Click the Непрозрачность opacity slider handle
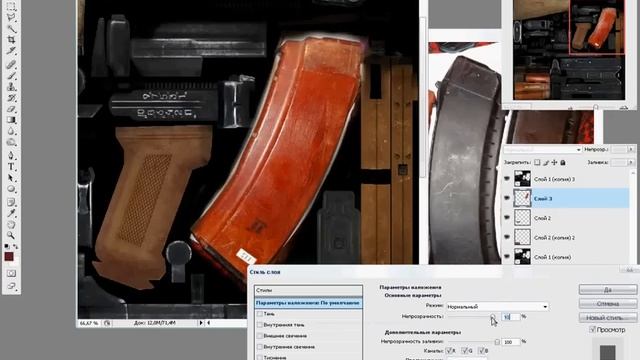The width and height of the screenshot is (640, 360). click(493, 317)
